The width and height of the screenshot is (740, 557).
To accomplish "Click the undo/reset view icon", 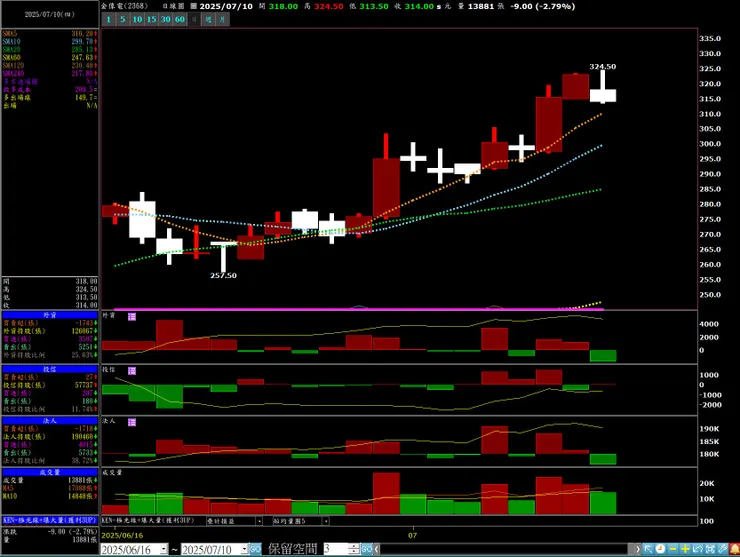I will tap(698, 549).
